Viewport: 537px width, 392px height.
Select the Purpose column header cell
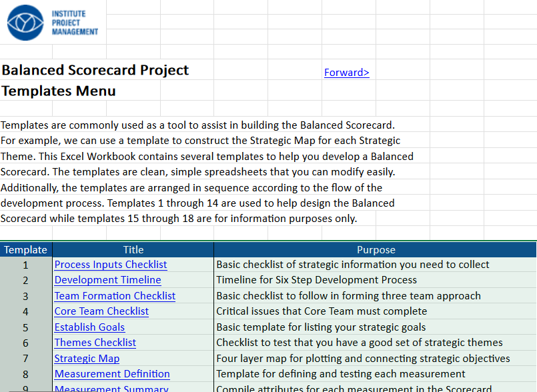coord(376,249)
